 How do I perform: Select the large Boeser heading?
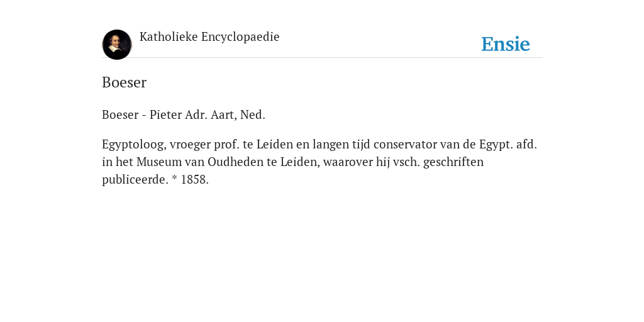tap(124, 82)
